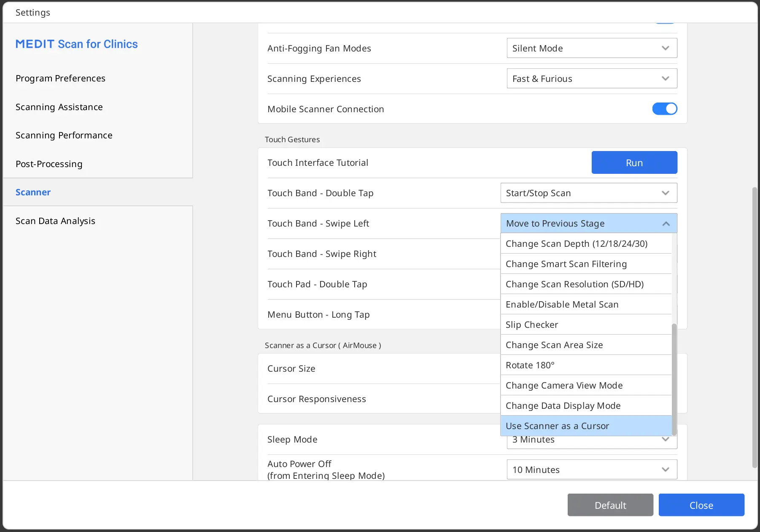Image resolution: width=760 pixels, height=532 pixels.
Task: Open Scan Data Analysis settings
Action: [x=55, y=221]
